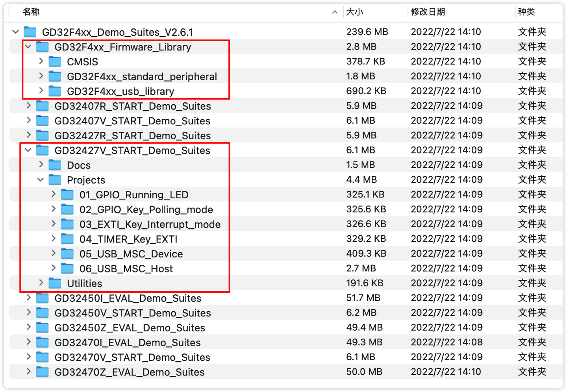The image size is (567, 392).
Task: Select the 05_USB_MSC_Device folder icon
Action: pos(67,253)
